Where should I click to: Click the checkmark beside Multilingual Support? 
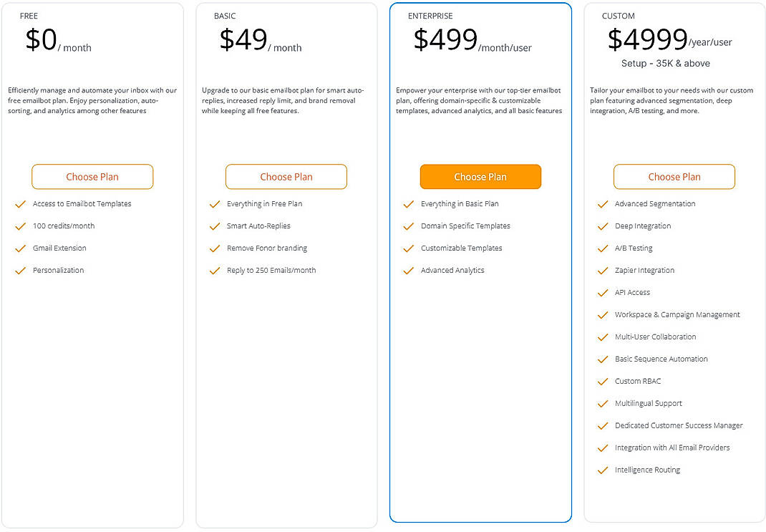point(602,404)
